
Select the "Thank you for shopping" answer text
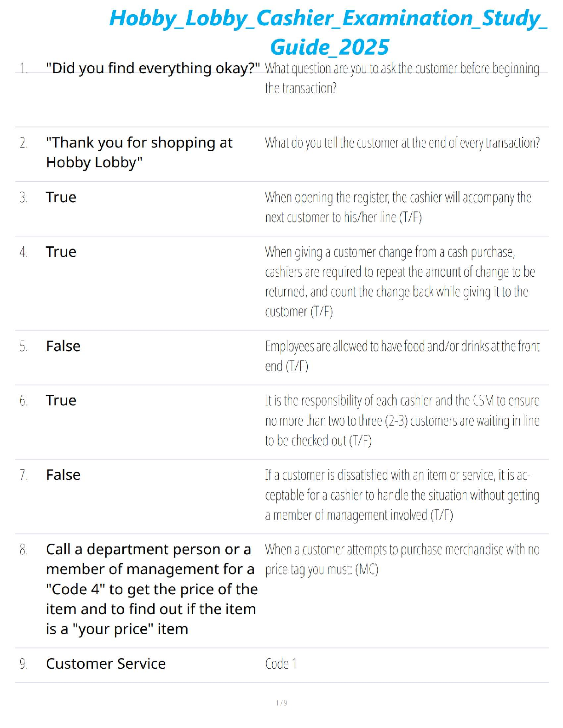click(139, 153)
